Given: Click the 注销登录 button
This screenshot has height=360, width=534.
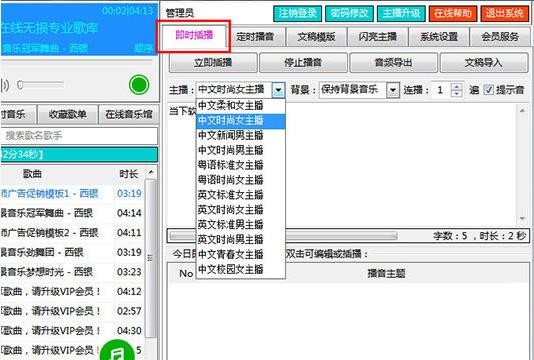Looking at the screenshot, I should 298,14.
